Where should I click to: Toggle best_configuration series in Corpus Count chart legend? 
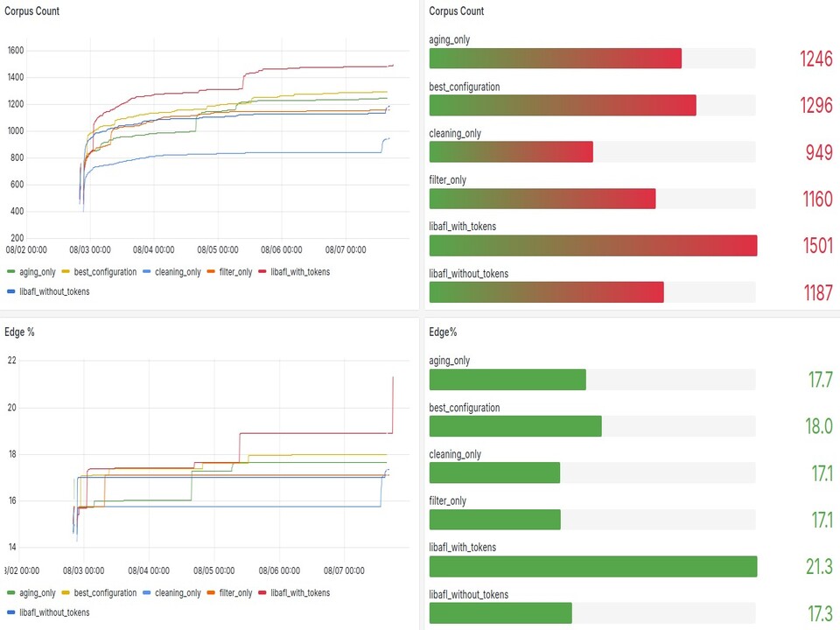point(105,272)
